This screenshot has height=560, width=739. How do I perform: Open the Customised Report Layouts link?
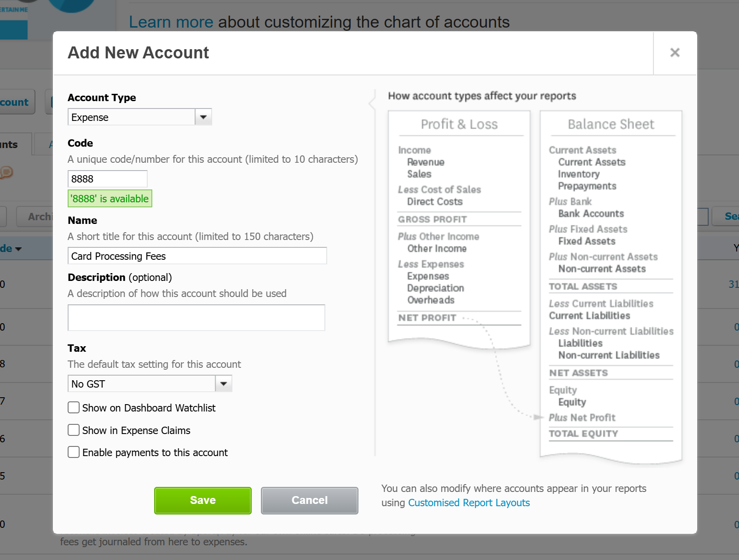pyautogui.click(x=469, y=503)
